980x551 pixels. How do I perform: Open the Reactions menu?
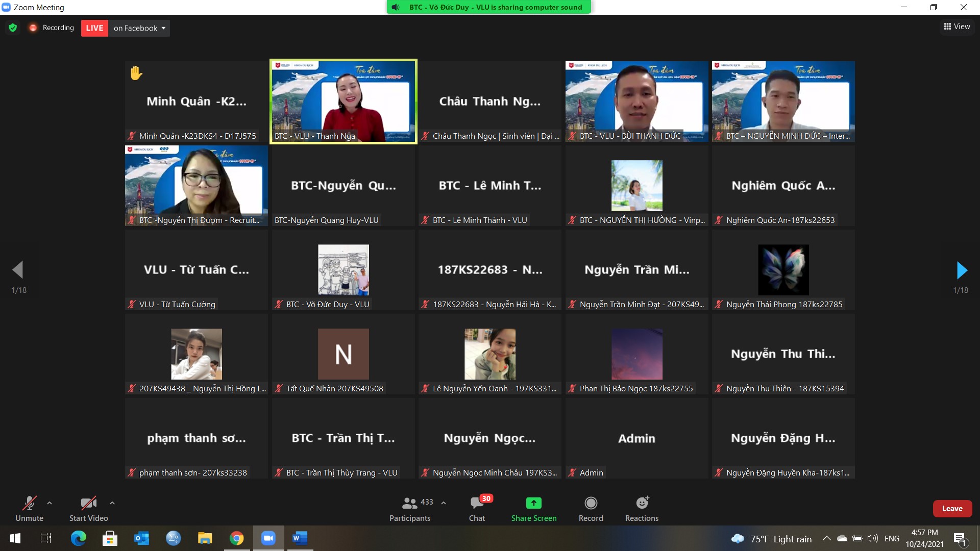pyautogui.click(x=642, y=509)
